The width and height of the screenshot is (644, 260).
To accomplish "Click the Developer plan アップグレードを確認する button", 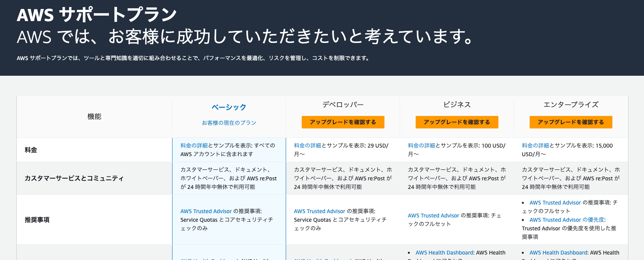I will (x=343, y=122).
